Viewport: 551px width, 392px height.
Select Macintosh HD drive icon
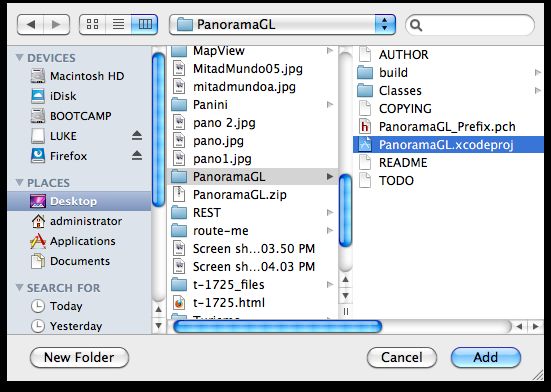coord(38,76)
